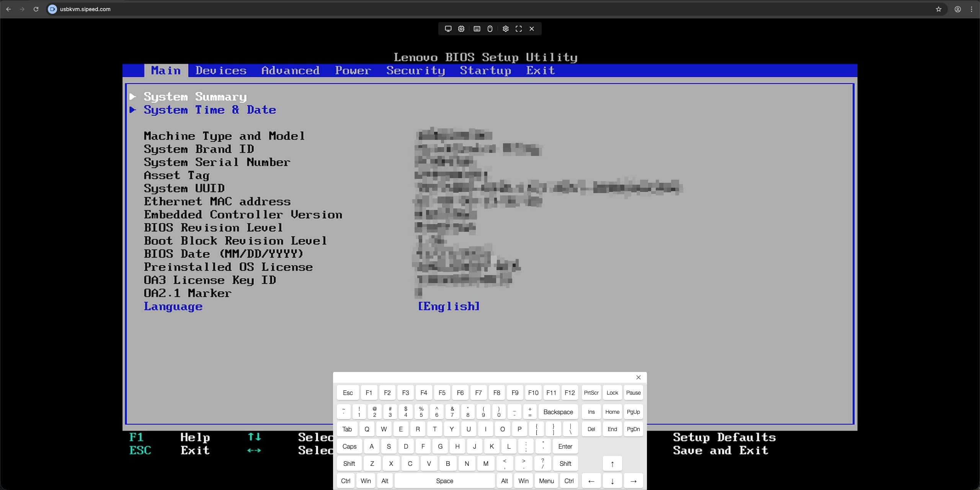Screen dimensions: 980x490
Task: Switch to the Security BIOS tab
Action: pos(415,70)
